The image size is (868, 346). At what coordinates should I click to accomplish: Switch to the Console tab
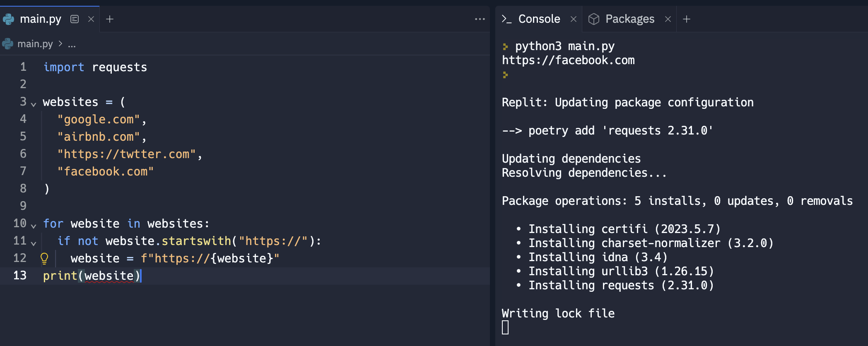click(x=539, y=19)
